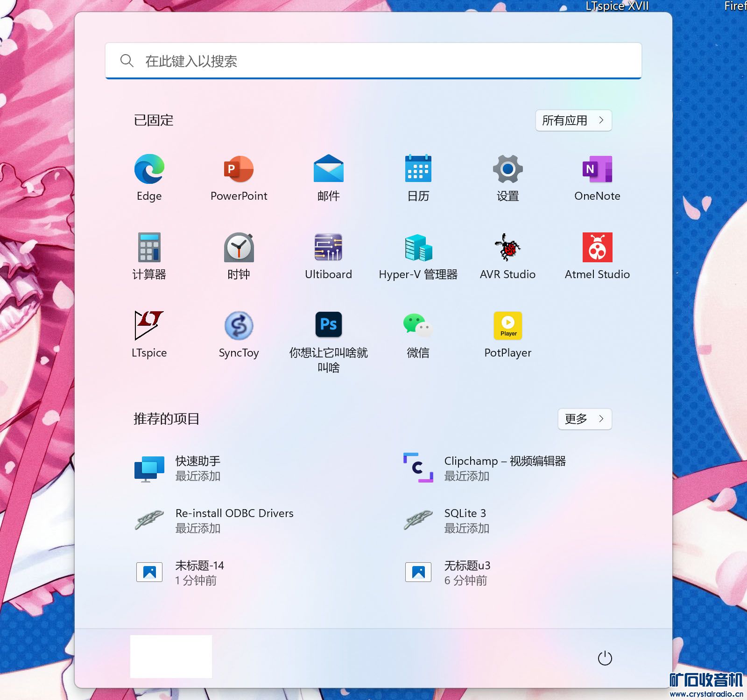747x700 pixels.
Task: Open the Photoshop app labeled 你想让它叫啥就叫啥
Action: pos(329,342)
